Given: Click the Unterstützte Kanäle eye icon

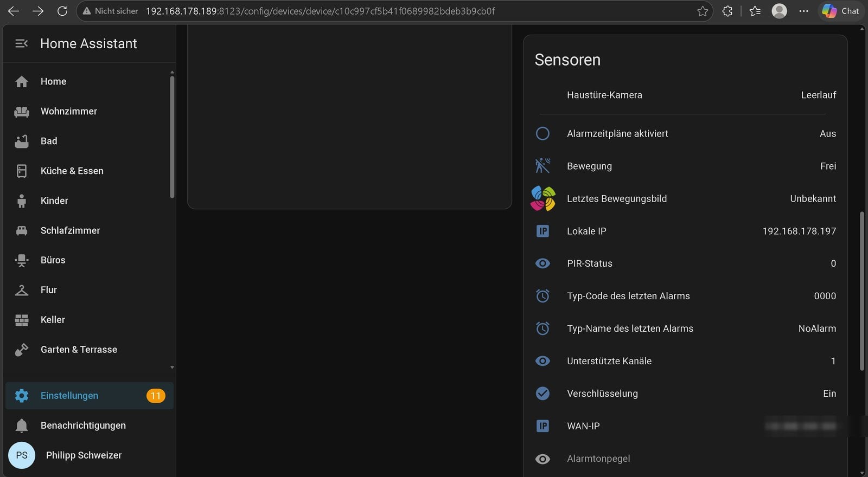Looking at the screenshot, I should 542,361.
